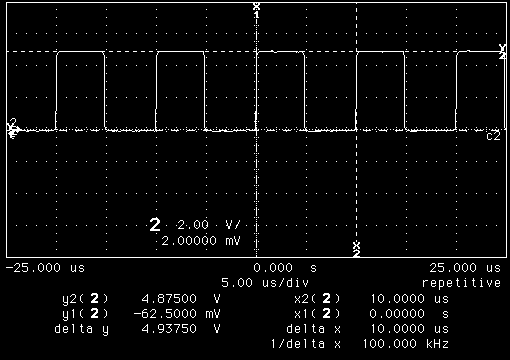Click the 0.000 s center time label

[x=285, y=268]
